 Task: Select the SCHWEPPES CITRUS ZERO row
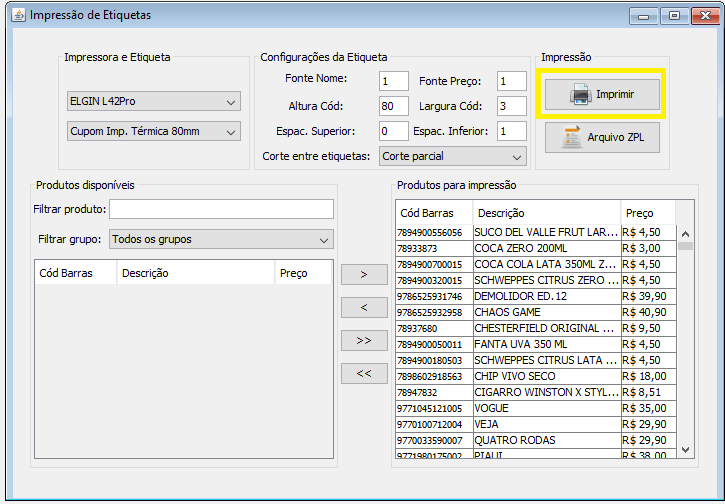point(536,280)
